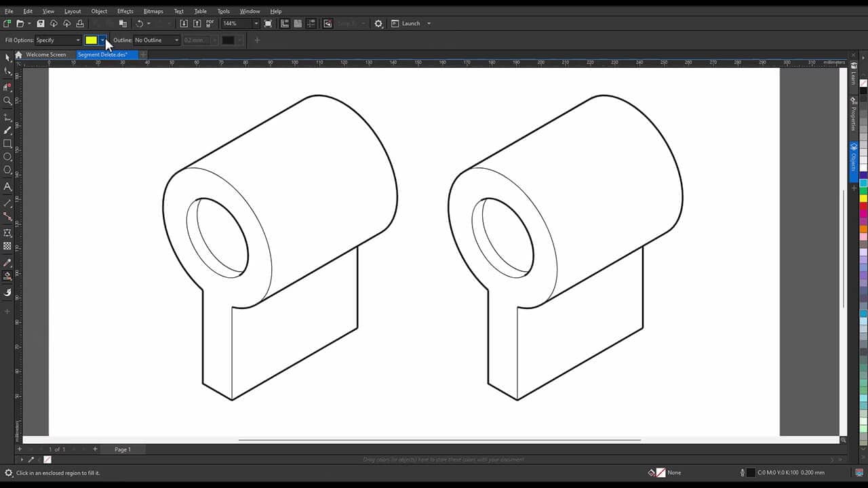Open the File menu
Image resolution: width=868 pixels, height=488 pixels.
coord(9,12)
